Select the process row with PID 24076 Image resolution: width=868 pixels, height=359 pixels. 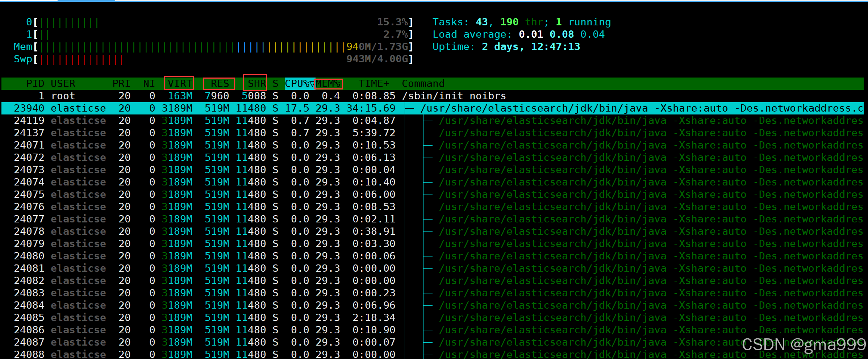[x=433, y=207]
